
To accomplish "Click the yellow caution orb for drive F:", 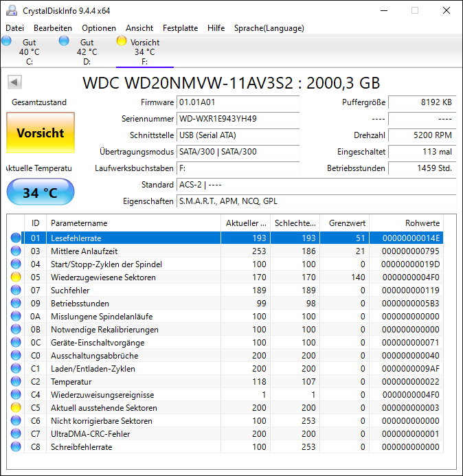I will pyautogui.click(x=122, y=41).
